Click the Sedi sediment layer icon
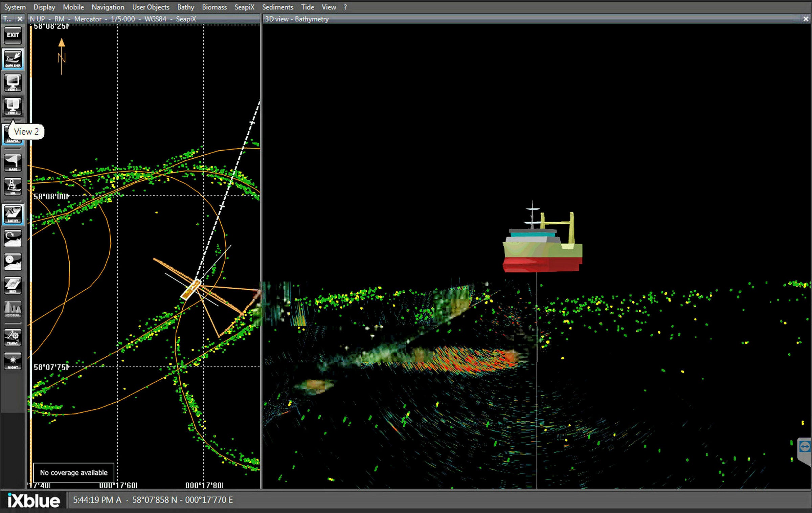This screenshot has height=513, width=812. coord(13,285)
